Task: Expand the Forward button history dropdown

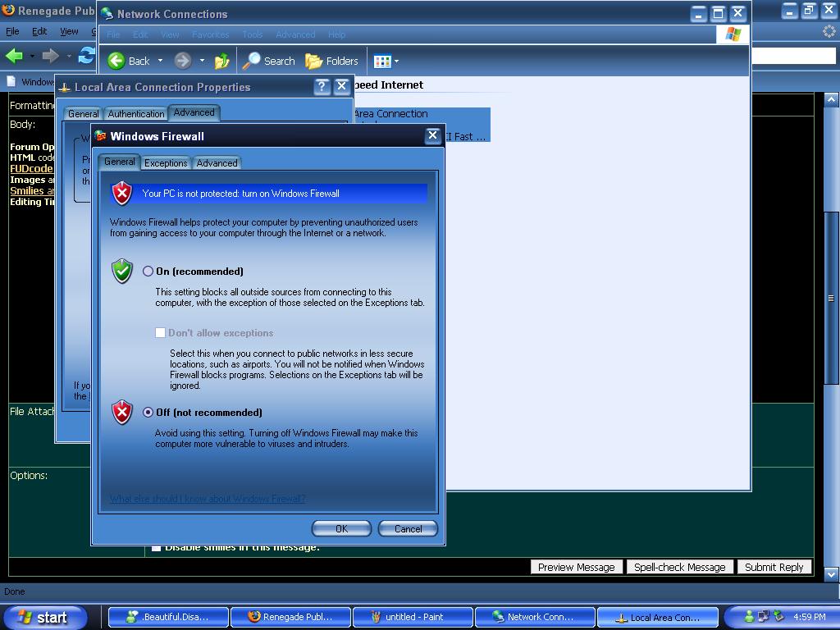Action: (202, 61)
